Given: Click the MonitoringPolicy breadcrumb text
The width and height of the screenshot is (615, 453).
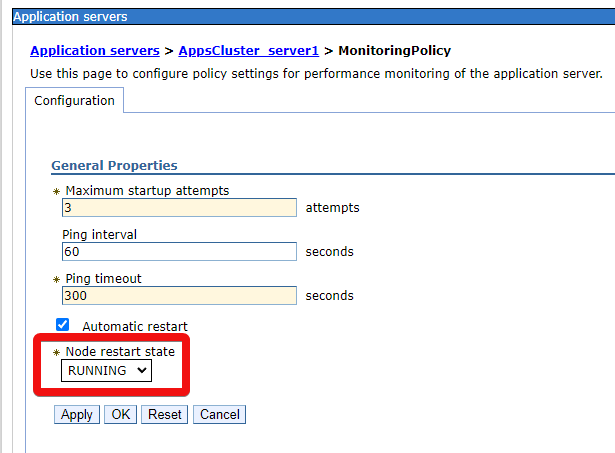Looking at the screenshot, I should point(394,51).
